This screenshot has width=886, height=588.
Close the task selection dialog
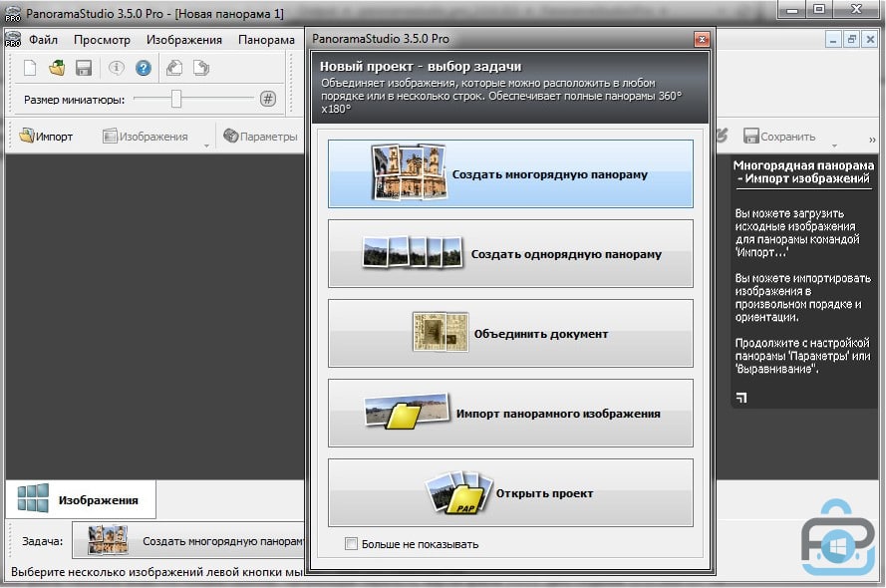[702, 39]
